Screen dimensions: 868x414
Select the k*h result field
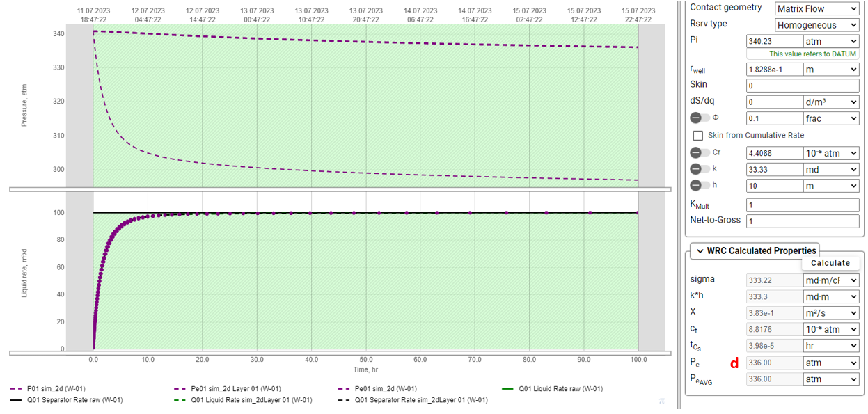click(775, 296)
